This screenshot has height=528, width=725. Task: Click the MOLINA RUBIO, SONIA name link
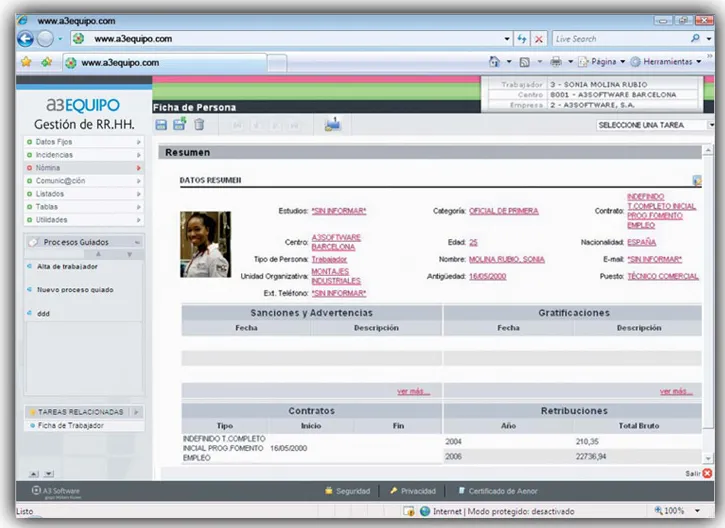pyautogui.click(x=506, y=259)
